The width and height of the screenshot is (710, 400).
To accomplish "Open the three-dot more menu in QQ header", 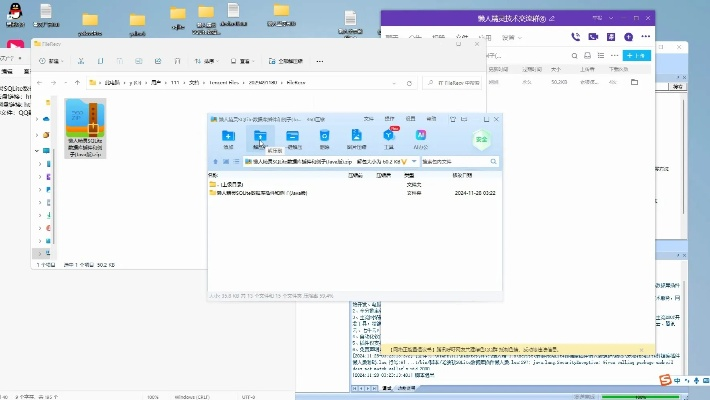I will [646, 36].
